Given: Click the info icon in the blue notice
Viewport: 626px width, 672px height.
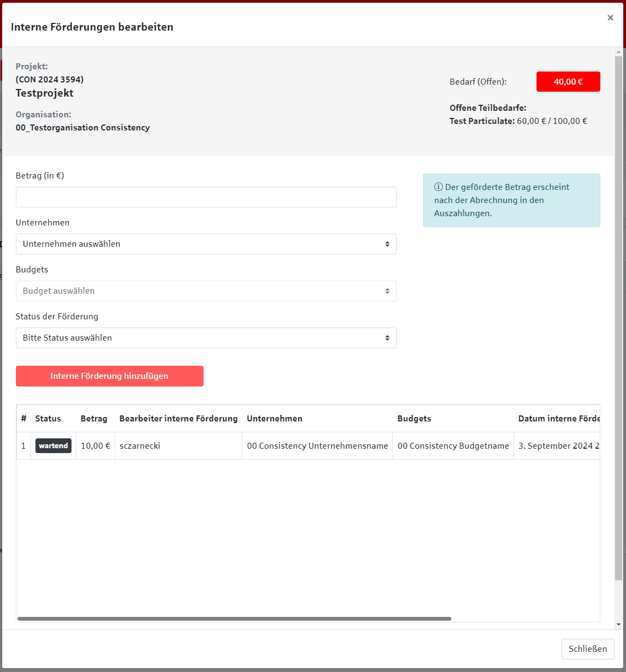Looking at the screenshot, I should [438, 187].
